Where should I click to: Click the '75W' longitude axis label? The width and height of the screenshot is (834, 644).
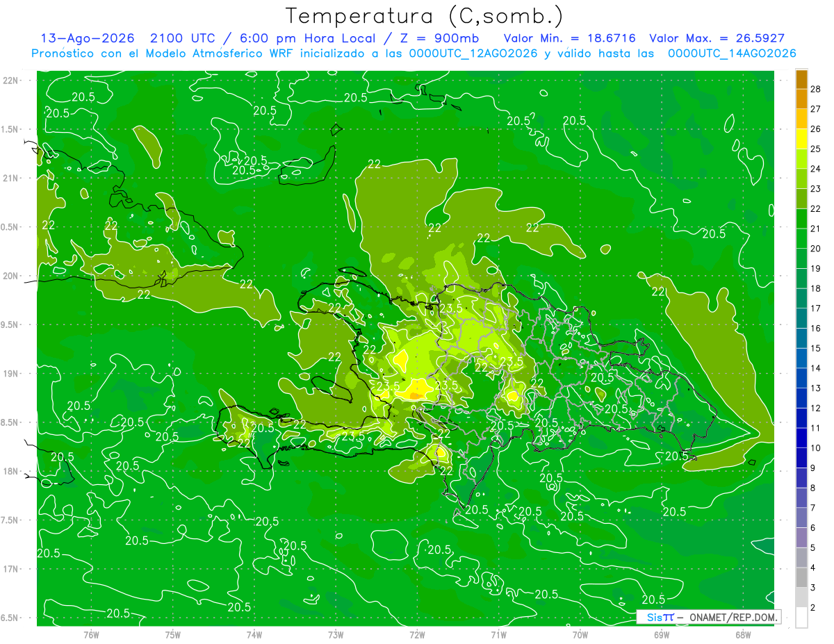click(x=173, y=634)
